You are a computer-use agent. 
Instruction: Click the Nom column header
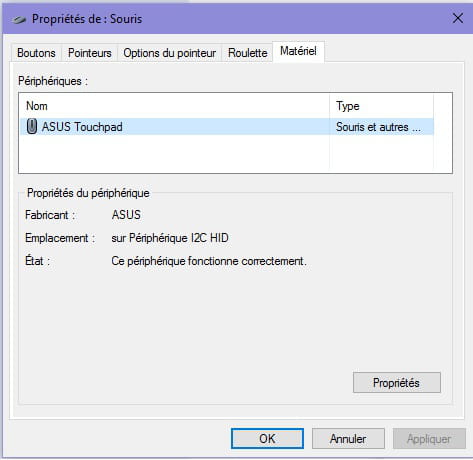37,106
